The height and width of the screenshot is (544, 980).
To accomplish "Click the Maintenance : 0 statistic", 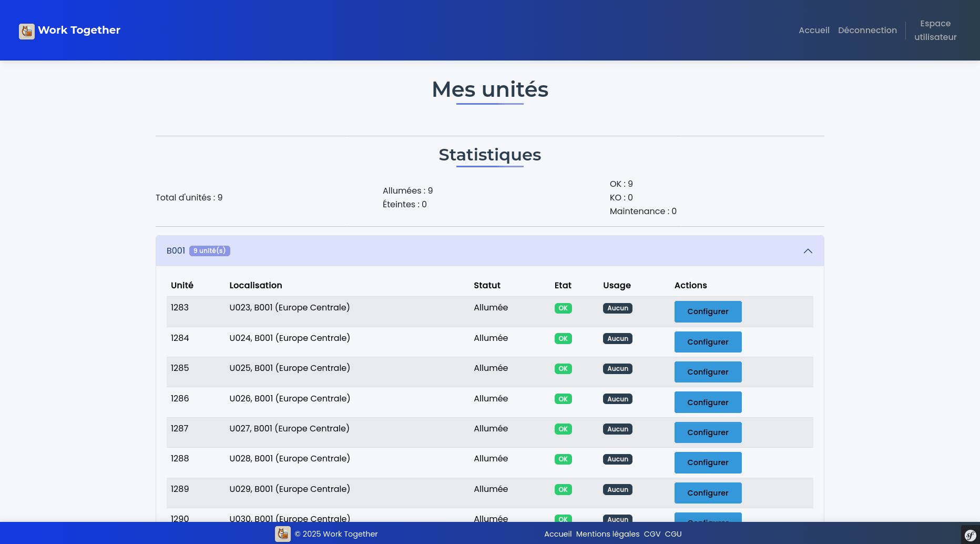I will 643,211.
